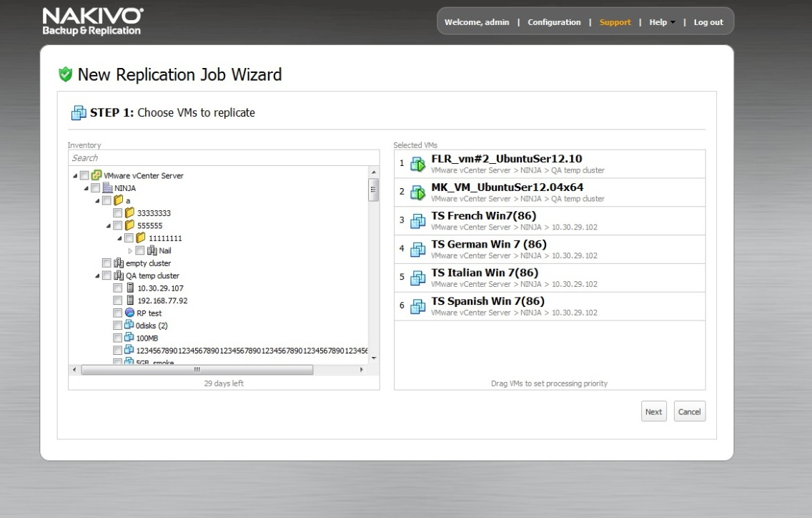The width and height of the screenshot is (812, 518).
Task: Click the inventory scroll down arrow
Action: 373,358
